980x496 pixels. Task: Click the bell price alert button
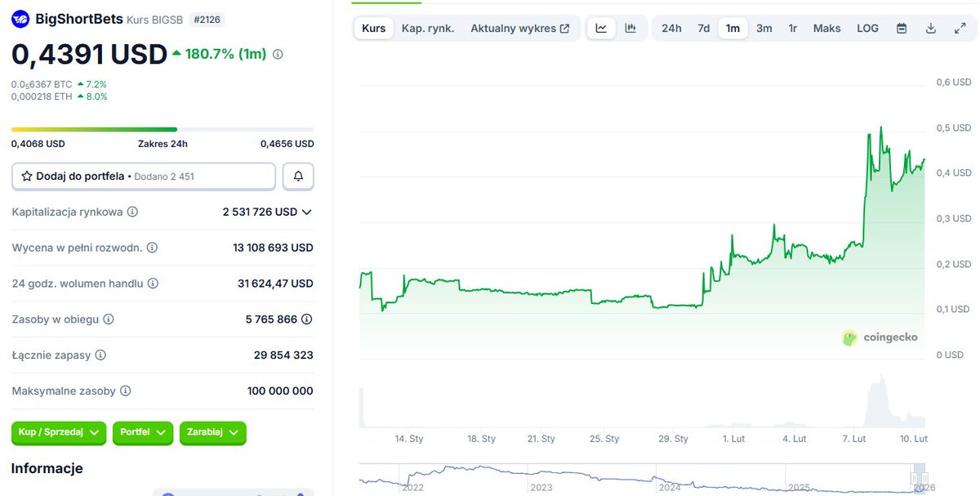298,176
